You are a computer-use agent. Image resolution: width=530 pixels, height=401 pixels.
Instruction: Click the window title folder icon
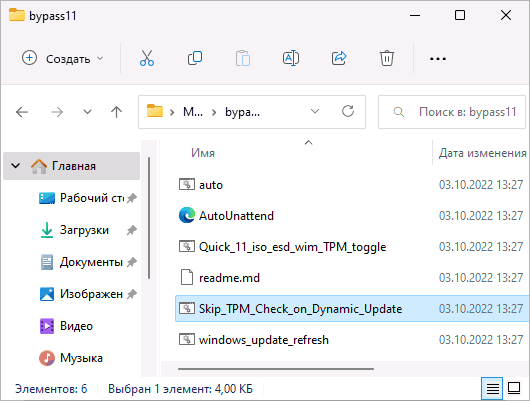point(17,15)
